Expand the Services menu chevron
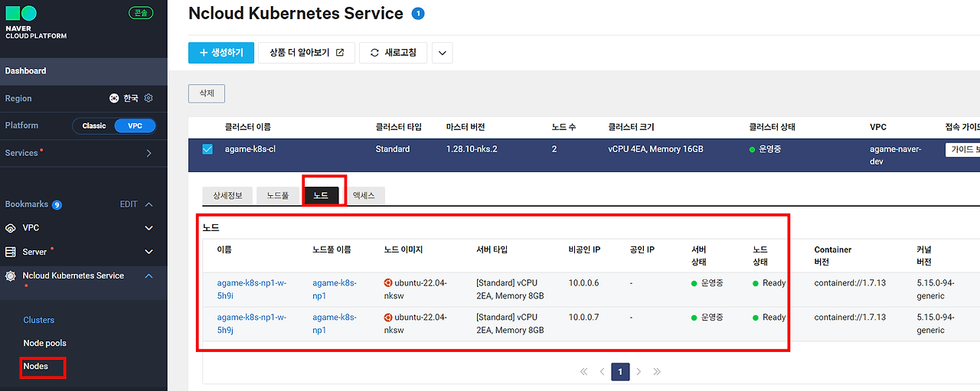This screenshot has height=391, width=980. point(149,153)
